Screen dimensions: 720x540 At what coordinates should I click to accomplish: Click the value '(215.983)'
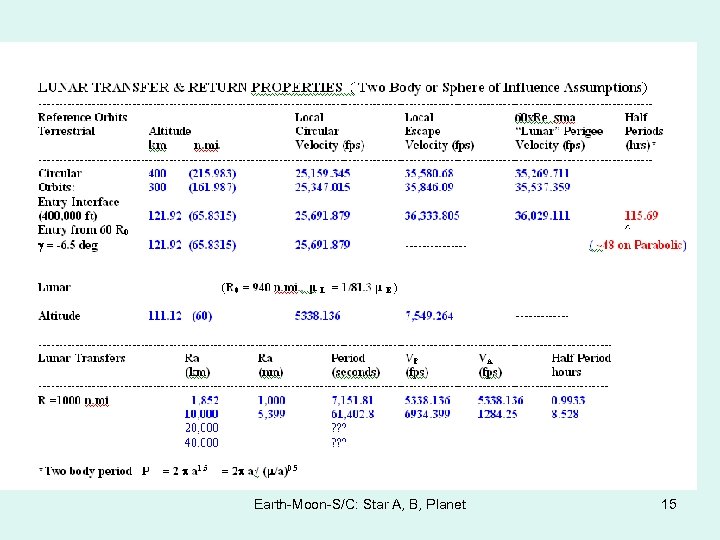click(212, 174)
